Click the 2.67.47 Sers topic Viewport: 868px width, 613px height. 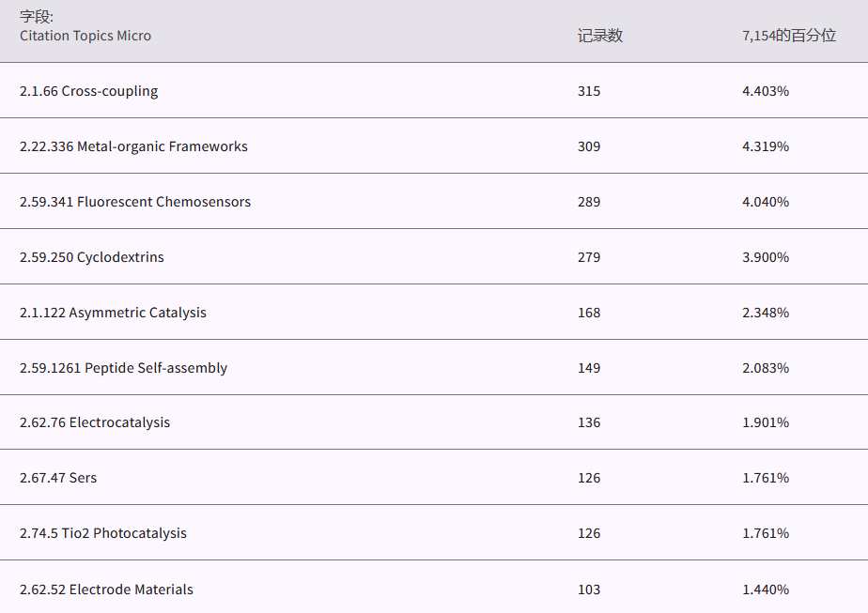58,478
